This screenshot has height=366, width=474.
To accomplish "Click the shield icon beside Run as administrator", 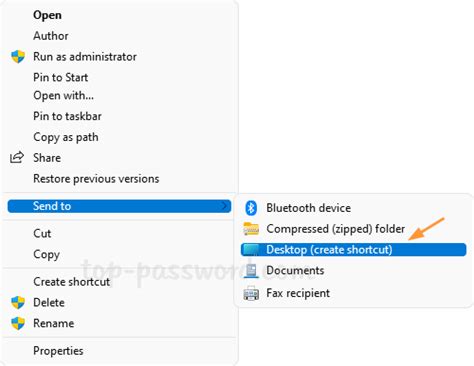I will tap(18, 57).
